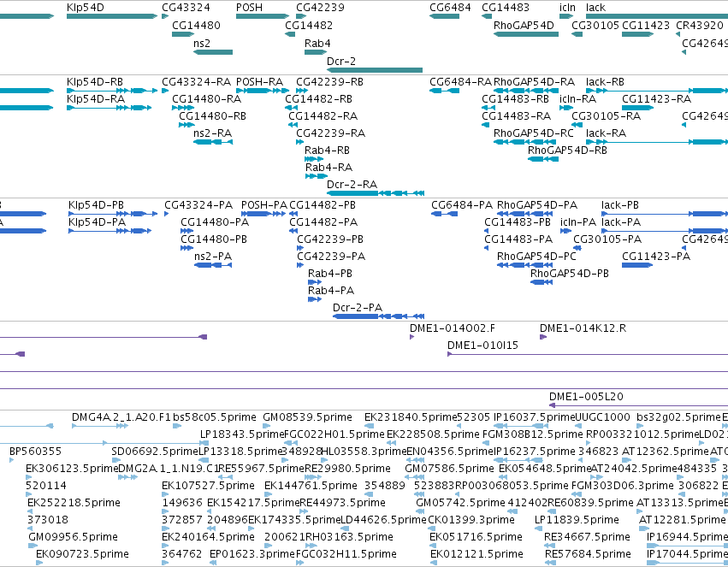The height and width of the screenshot is (567, 728).
Task: Click transcript ns2-RA label
Action: [213, 133]
